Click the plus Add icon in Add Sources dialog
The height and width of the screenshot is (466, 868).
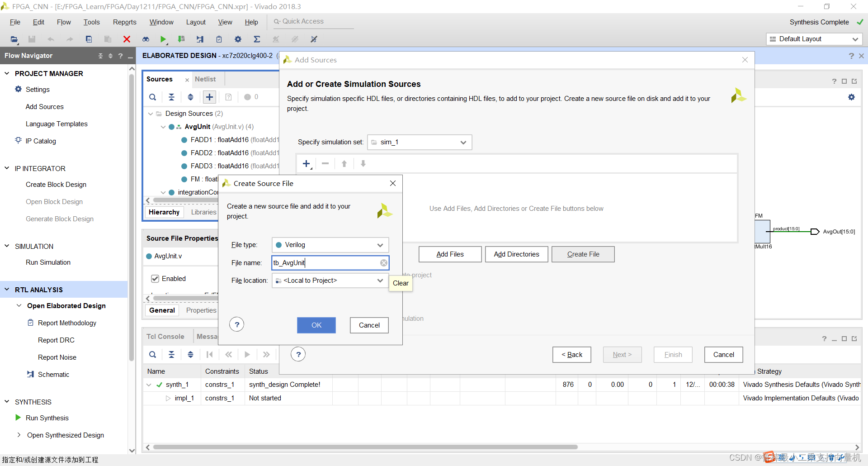(x=307, y=164)
